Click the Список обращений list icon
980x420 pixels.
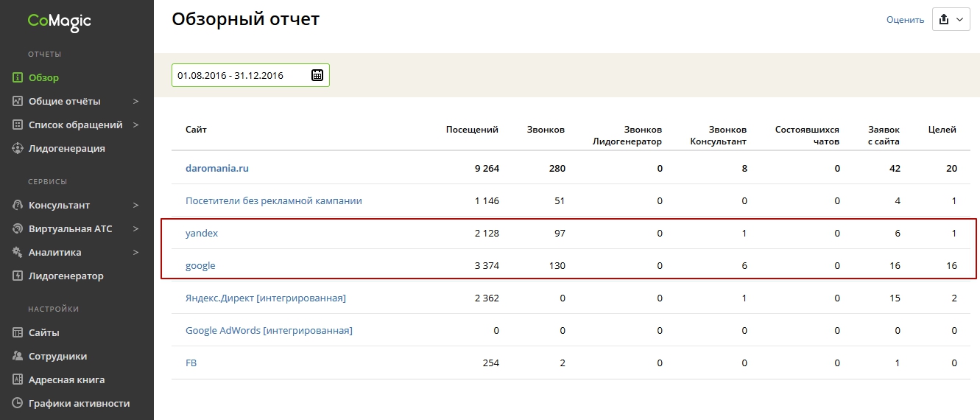18,125
